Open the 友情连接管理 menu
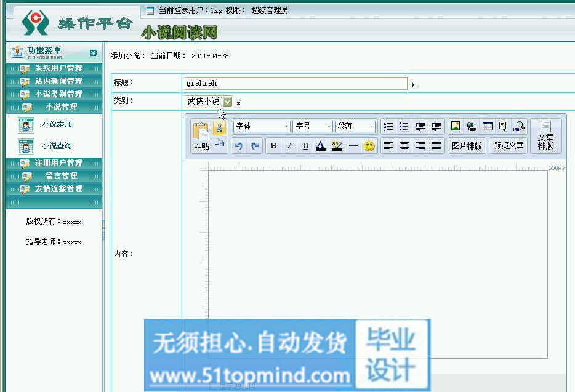The image size is (575, 392). (x=54, y=189)
